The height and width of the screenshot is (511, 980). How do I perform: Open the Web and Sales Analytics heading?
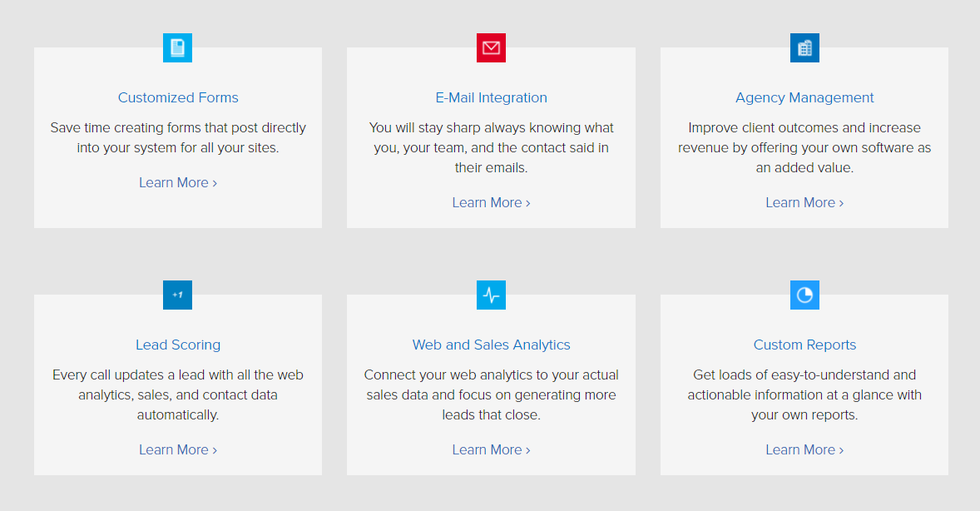point(492,345)
